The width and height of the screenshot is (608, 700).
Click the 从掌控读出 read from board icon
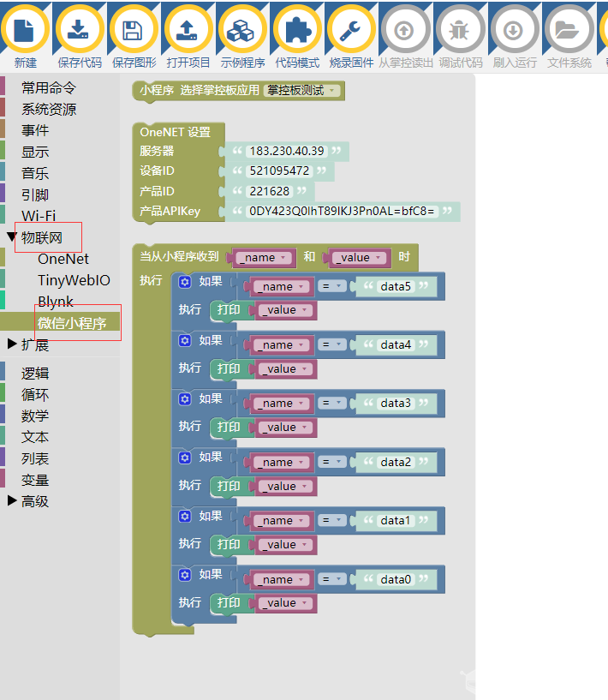click(x=406, y=30)
